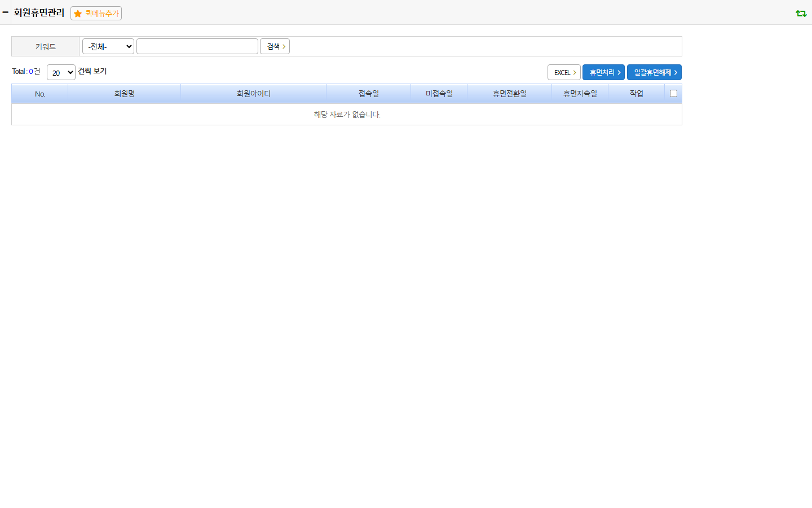The width and height of the screenshot is (812, 508).
Task: Toggle the select-all checkbox in table header
Action: (x=673, y=93)
